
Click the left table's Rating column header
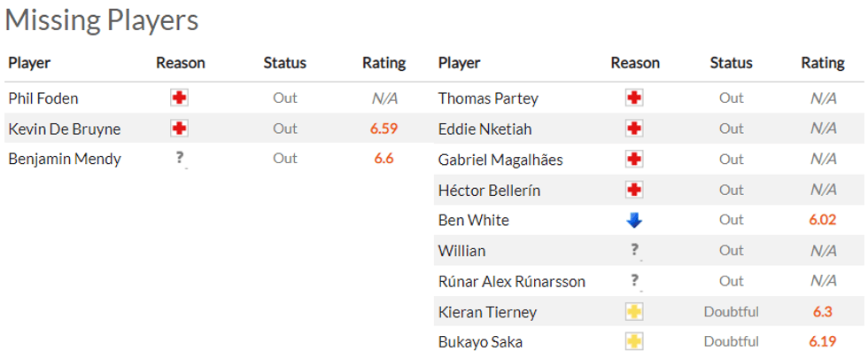tap(384, 63)
